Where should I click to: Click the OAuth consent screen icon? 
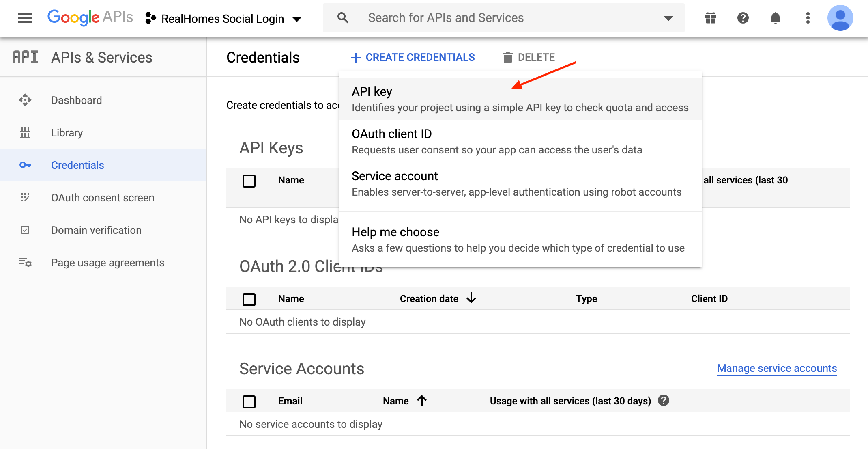tap(25, 198)
